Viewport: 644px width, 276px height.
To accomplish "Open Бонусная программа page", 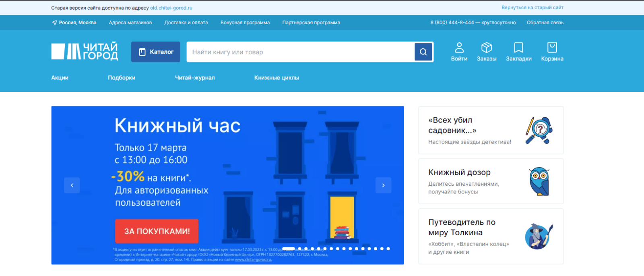I will (x=245, y=23).
